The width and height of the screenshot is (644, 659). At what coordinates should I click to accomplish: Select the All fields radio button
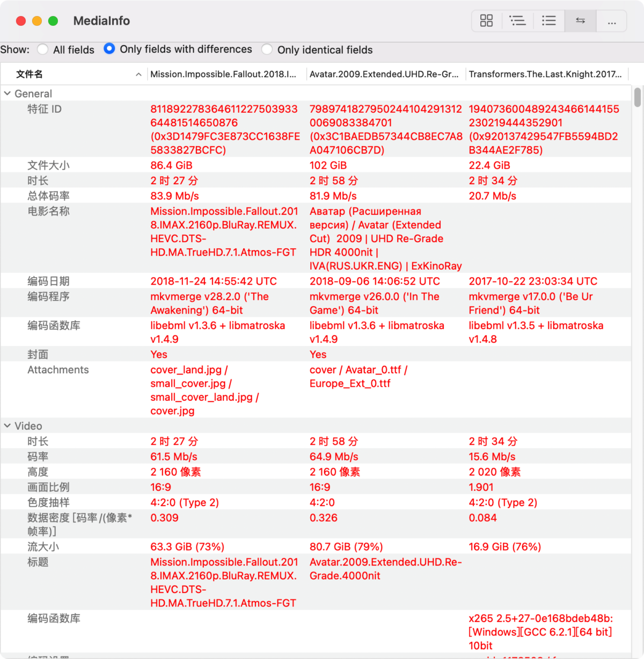click(x=43, y=49)
